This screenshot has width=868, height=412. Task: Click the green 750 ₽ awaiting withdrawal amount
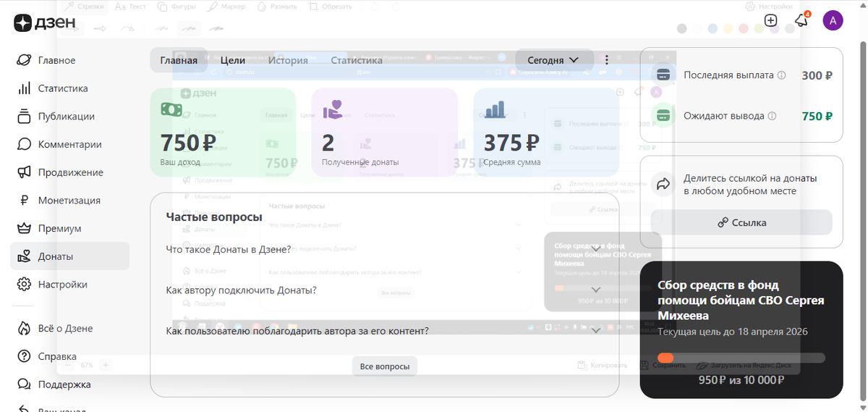pos(817,116)
